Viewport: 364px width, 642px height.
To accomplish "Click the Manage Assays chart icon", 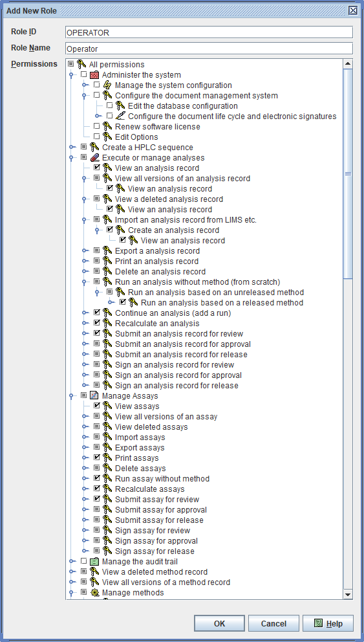I will 94,396.
